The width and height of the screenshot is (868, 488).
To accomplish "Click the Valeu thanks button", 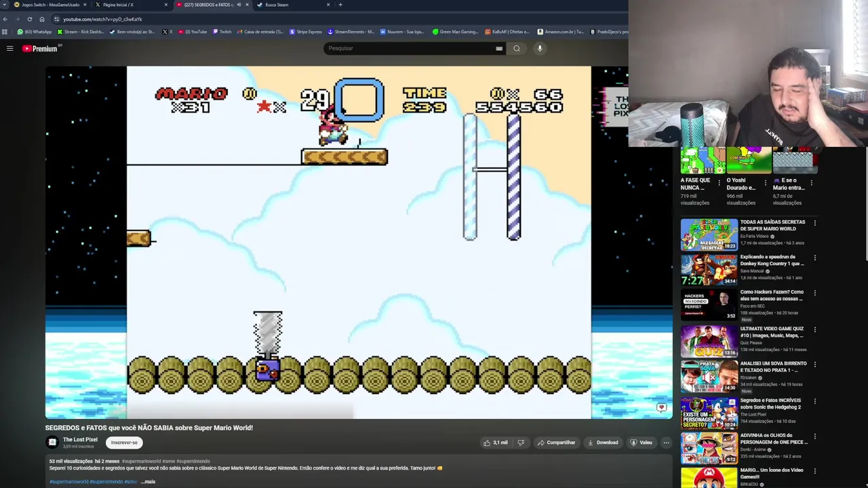I will pos(641,443).
